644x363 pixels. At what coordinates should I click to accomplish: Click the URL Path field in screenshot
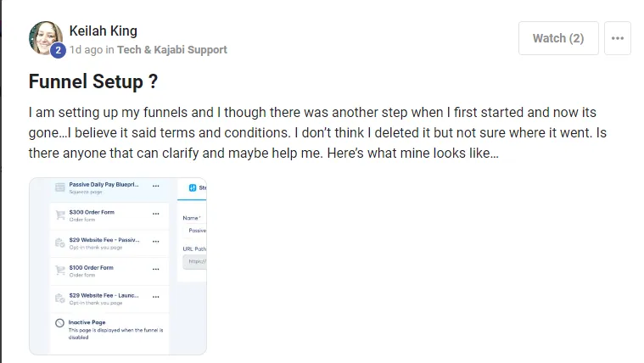(194, 261)
